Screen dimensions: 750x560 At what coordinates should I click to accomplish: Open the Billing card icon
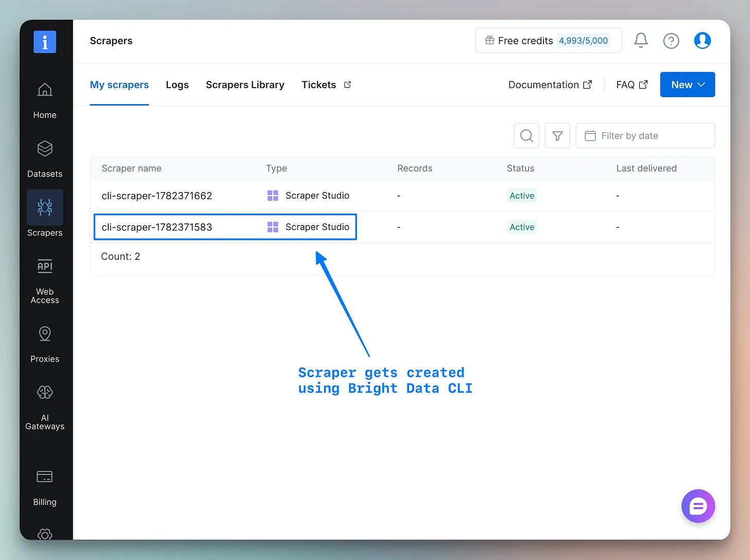click(45, 477)
